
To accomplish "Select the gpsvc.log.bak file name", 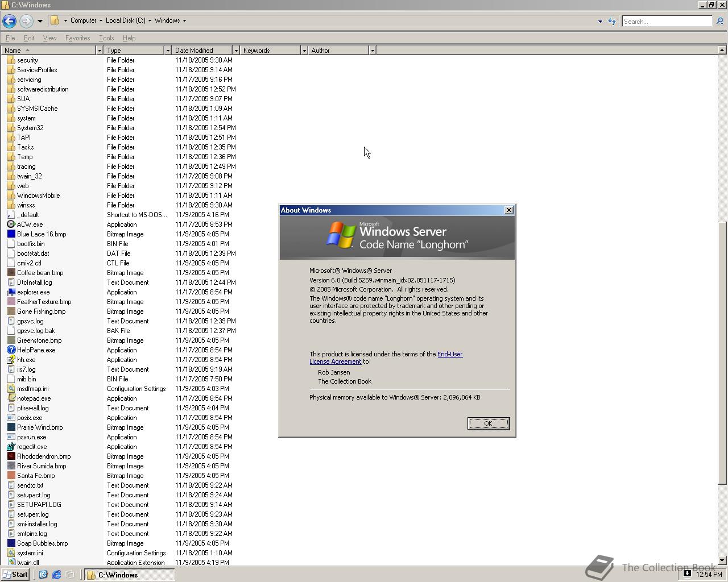I will [x=36, y=331].
